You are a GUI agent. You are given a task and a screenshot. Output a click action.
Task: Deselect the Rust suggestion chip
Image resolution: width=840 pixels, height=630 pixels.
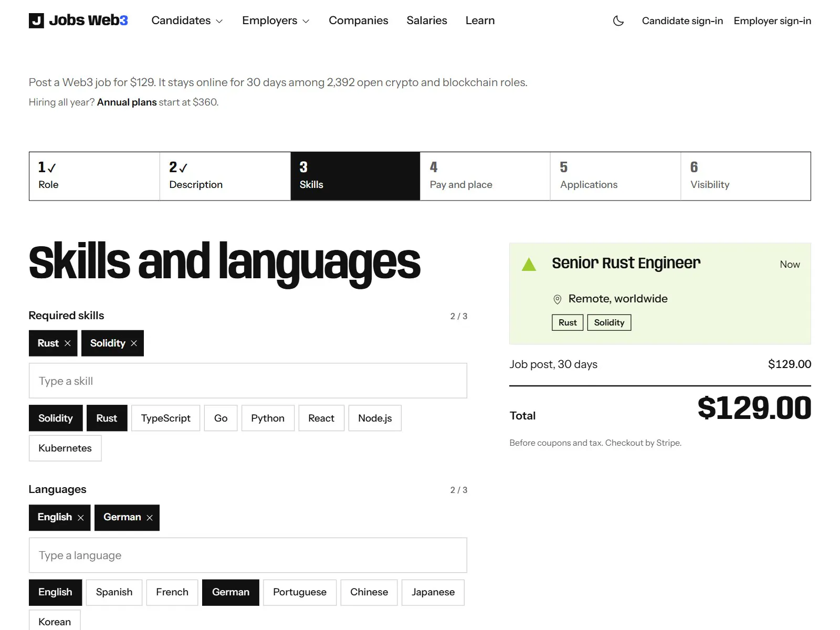(x=107, y=418)
